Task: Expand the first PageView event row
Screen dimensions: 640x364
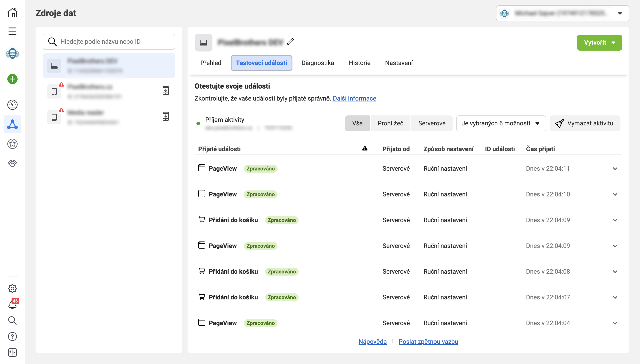Action: click(x=615, y=169)
